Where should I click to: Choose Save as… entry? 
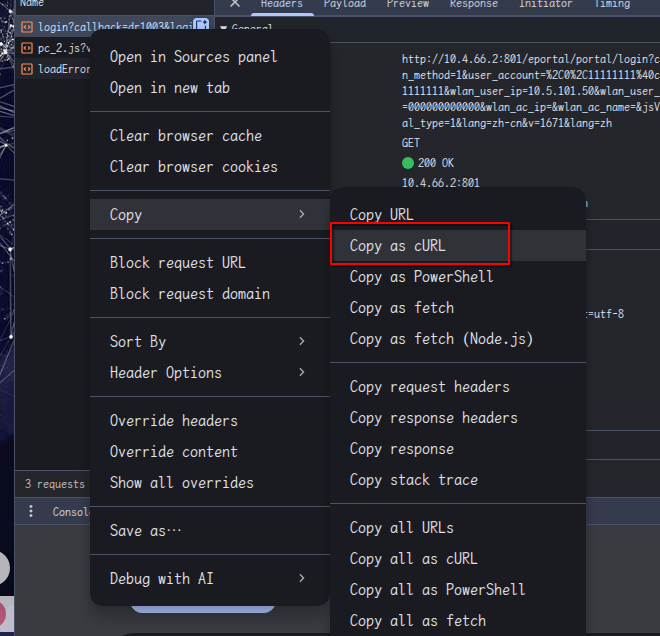[x=210, y=531]
